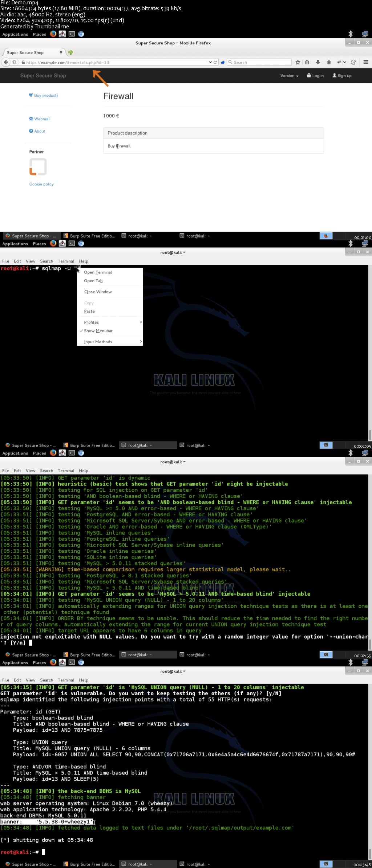
Task: Click terminal launcher in panel above Firefox window
Action: tap(72, 34)
